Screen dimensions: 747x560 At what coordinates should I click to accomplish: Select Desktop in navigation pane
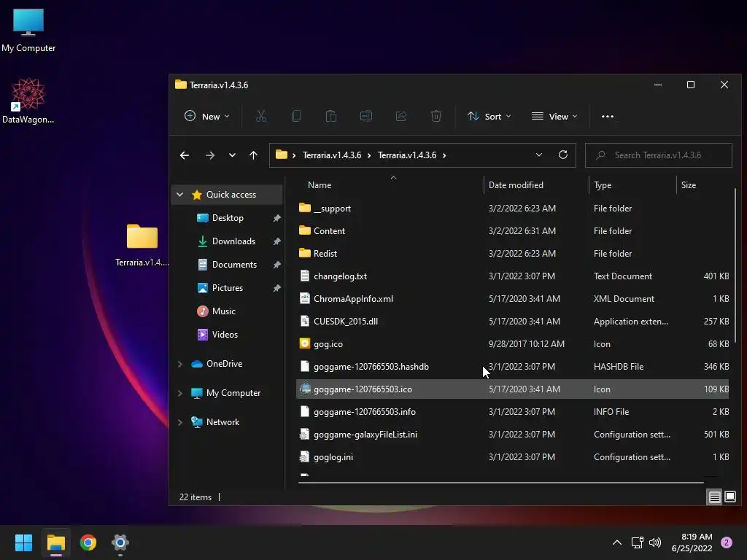[x=227, y=218]
